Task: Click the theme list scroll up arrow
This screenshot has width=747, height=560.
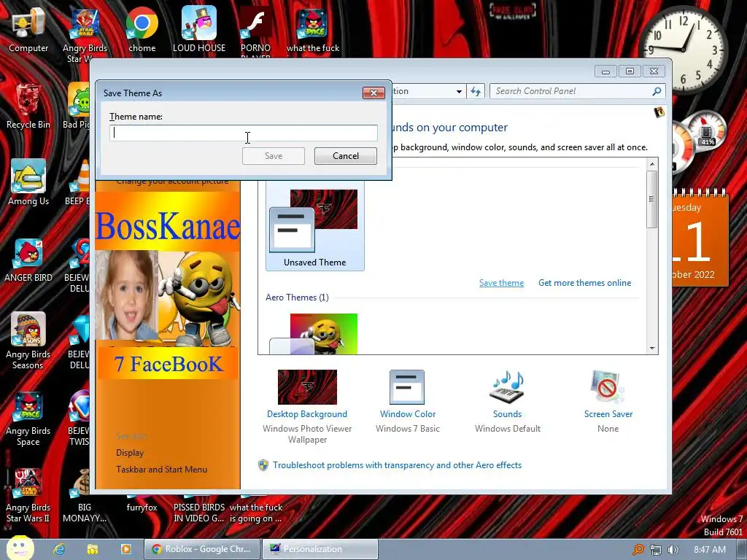Action: pos(652,164)
